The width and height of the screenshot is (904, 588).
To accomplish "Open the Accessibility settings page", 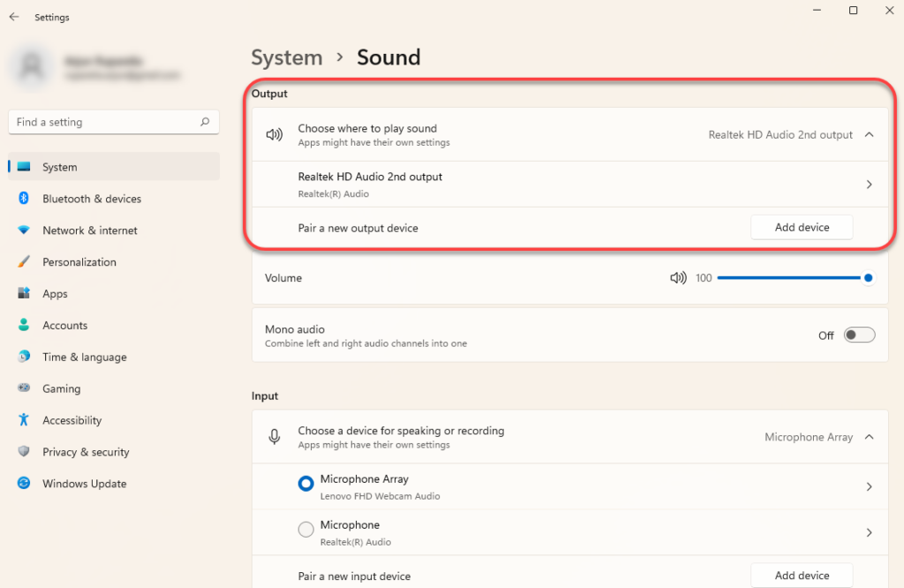I will [72, 420].
